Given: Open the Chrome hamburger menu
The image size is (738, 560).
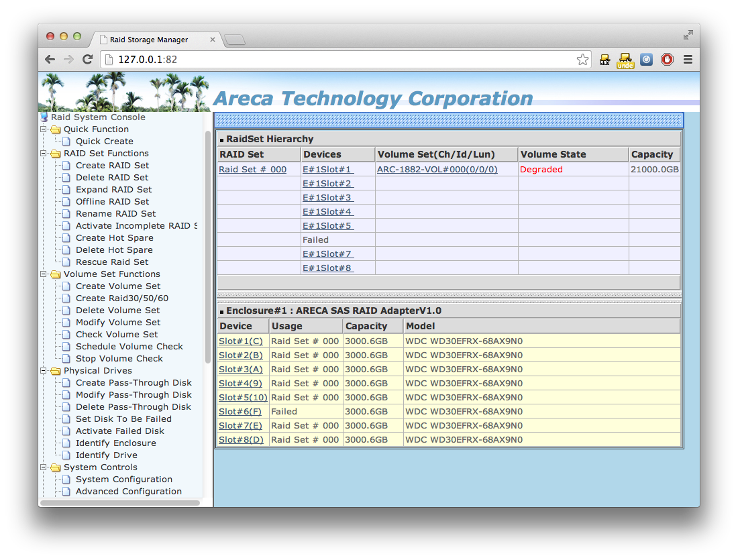Looking at the screenshot, I should (688, 59).
